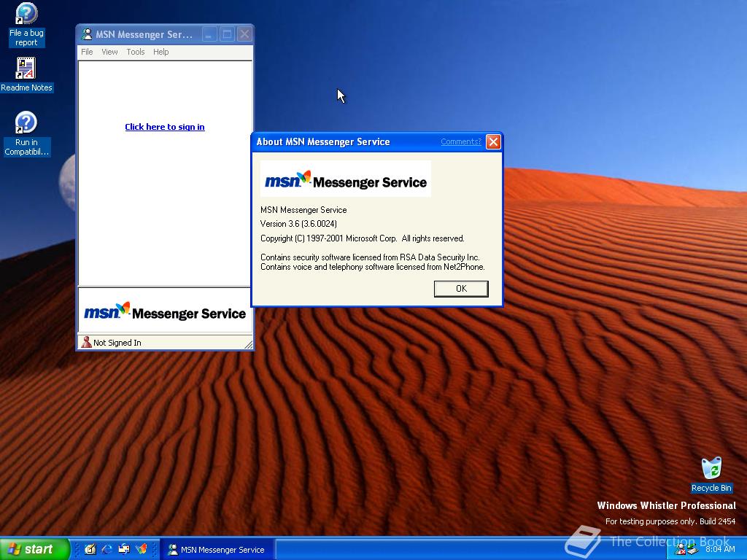The height and width of the screenshot is (560, 747).
Task: Click the Outlook Express Quick Launch icon
Action: (124, 549)
